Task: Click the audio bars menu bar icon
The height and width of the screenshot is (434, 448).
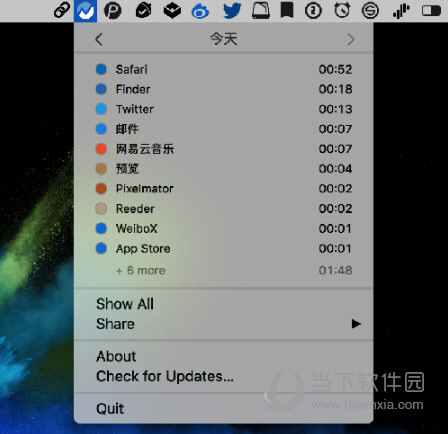Action: pos(401,11)
